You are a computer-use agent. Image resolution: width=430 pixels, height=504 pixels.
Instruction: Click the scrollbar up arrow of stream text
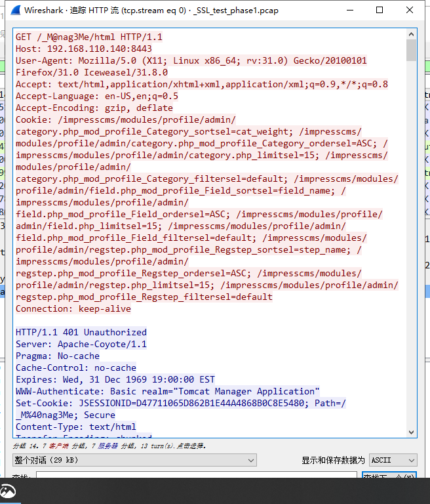pos(411,34)
